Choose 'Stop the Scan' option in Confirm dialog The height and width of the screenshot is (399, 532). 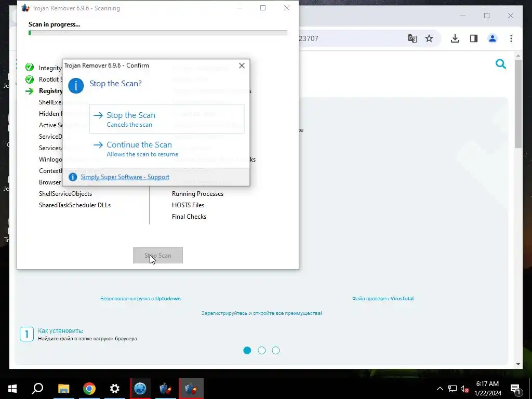[167, 119]
